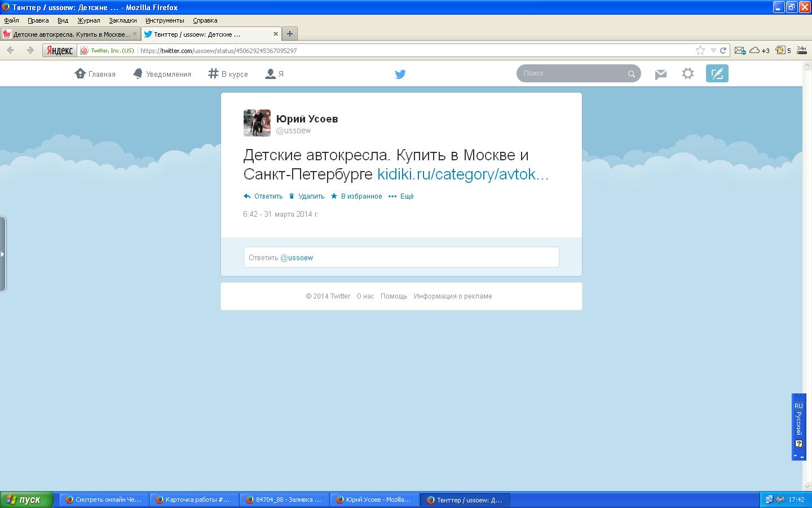
Task: Click the @ussoew handle under the name
Action: 294,130
